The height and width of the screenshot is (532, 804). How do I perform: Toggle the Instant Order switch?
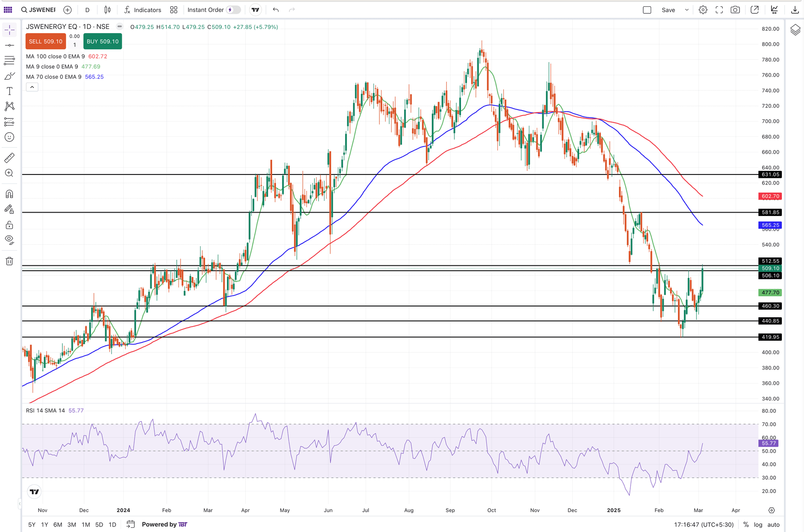click(x=234, y=10)
